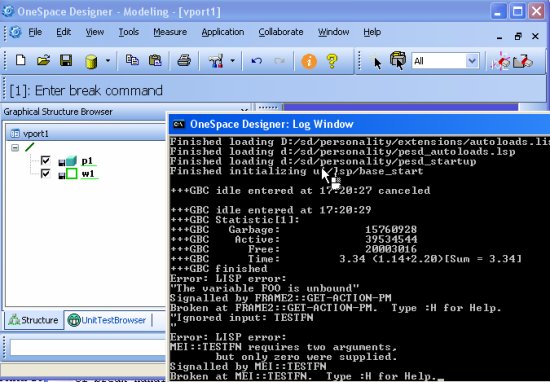The image size is (550, 382).
Task: Toggle the checkbox for part p1
Action: pyautogui.click(x=46, y=161)
